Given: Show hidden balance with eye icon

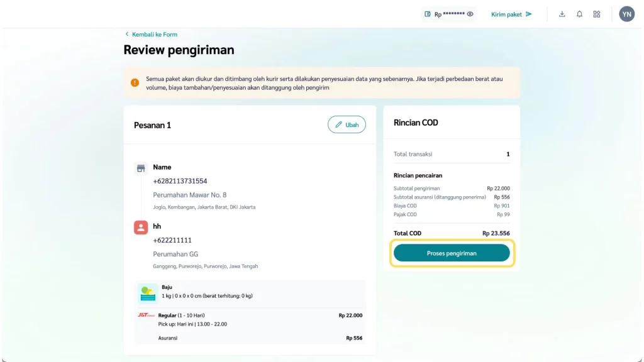Looking at the screenshot, I should (x=470, y=14).
